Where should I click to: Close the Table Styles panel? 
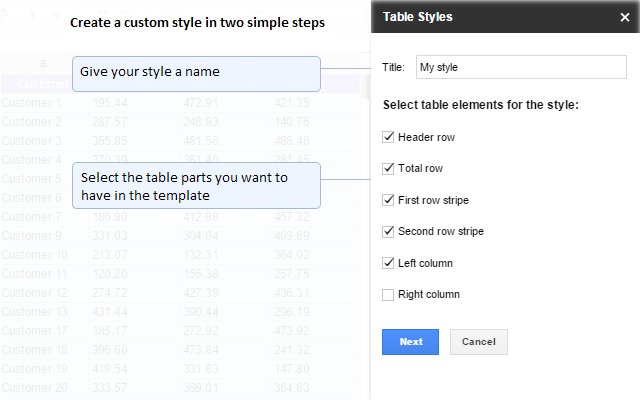[624, 17]
